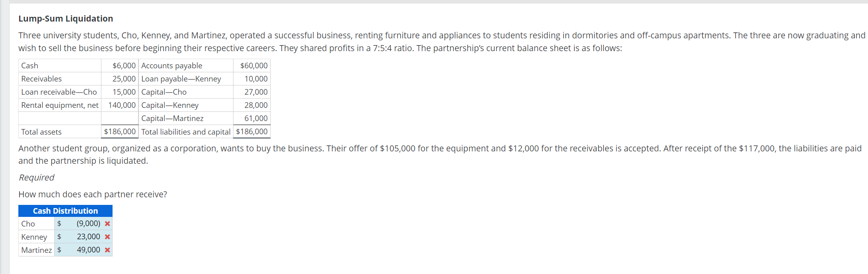Viewport: 868px width, 274px height.
Task: Click the Cash $6,000 amount cell
Action: (x=120, y=66)
